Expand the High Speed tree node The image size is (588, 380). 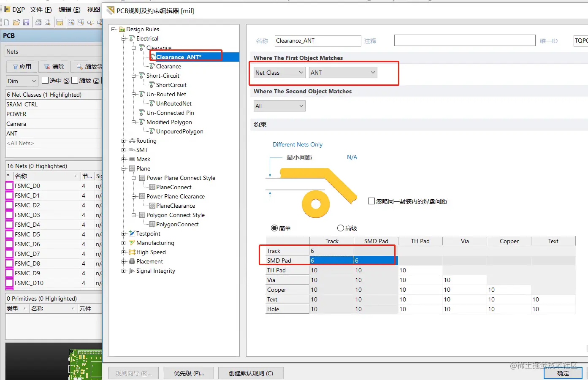124,252
